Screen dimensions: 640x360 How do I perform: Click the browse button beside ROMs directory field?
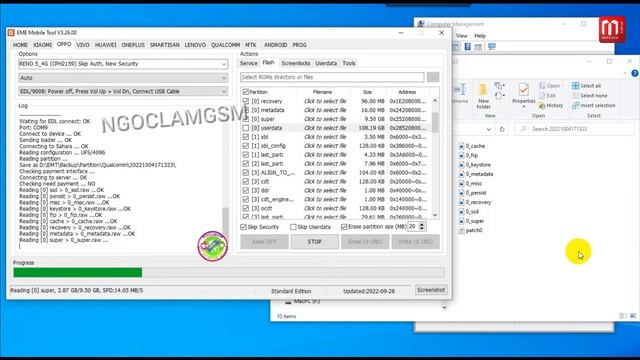coord(433,77)
